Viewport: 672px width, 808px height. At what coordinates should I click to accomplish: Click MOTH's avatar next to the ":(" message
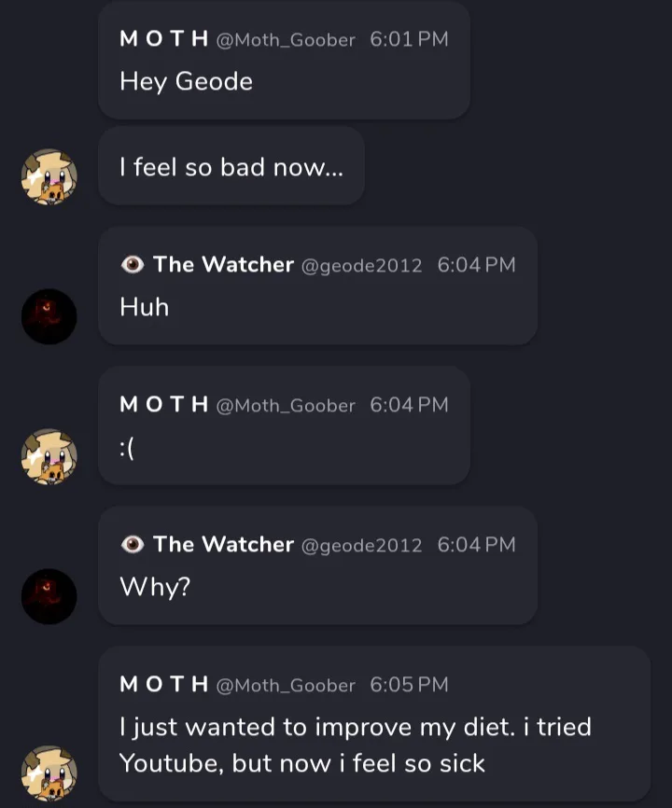tap(49, 456)
